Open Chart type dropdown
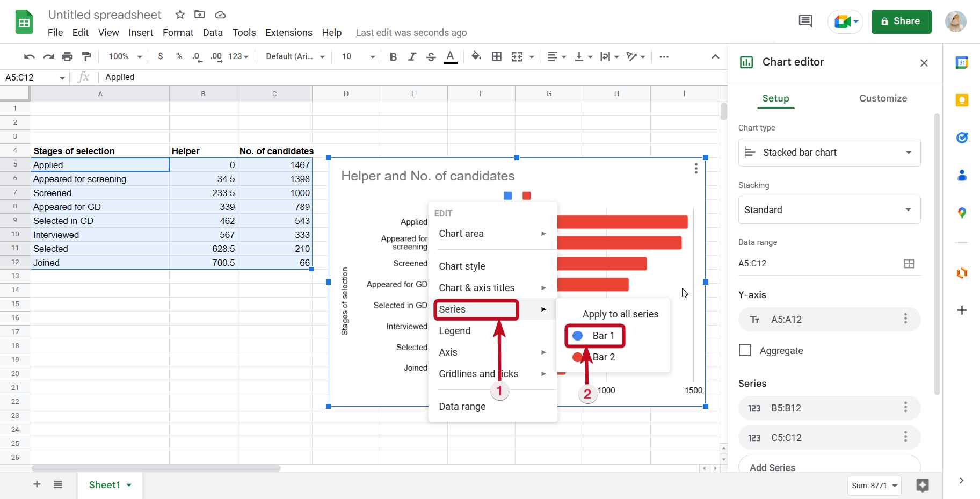The image size is (980, 499). 829,153
